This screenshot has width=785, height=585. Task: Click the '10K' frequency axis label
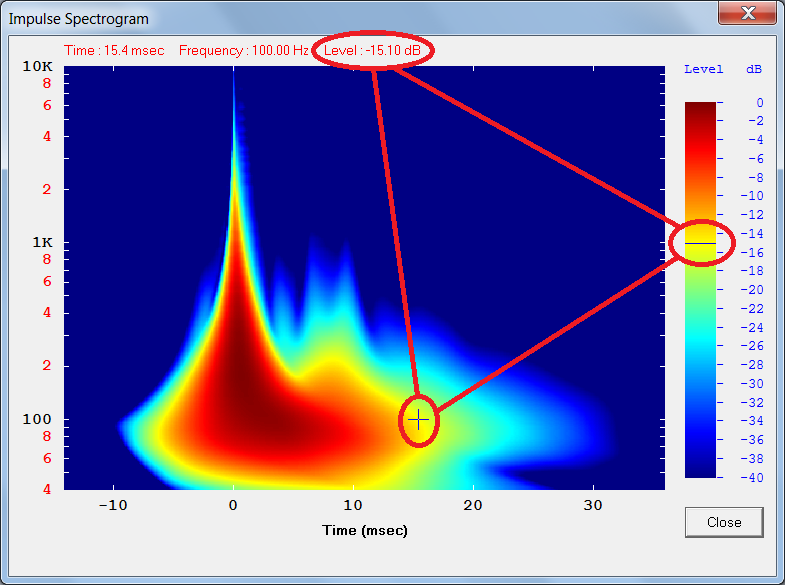click(38, 67)
